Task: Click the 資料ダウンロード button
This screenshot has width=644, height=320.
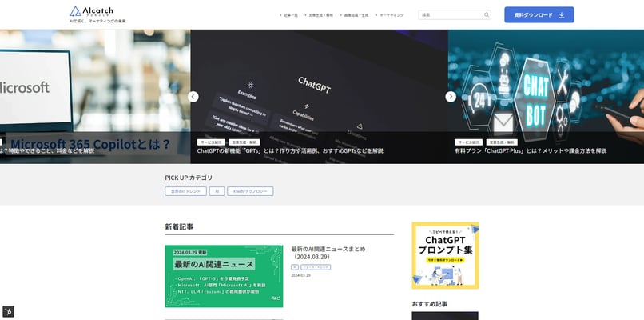Action: click(x=539, y=15)
